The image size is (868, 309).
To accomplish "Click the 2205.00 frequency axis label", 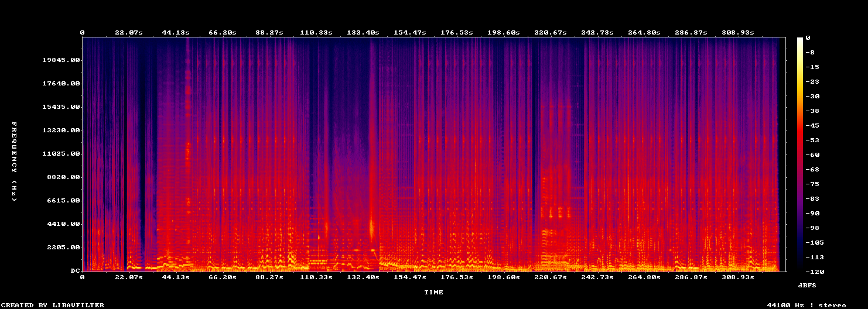I will click(62, 248).
